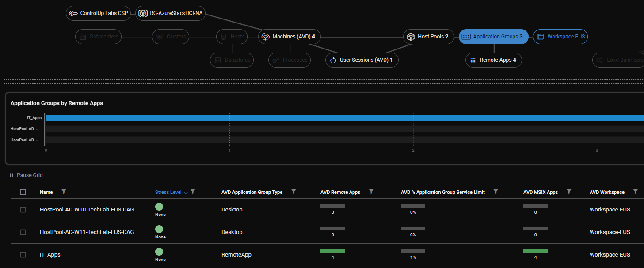Click the RG-AzureStackHCI-NA resource group icon
The width and height of the screenshot is (644, 268).
142,13
